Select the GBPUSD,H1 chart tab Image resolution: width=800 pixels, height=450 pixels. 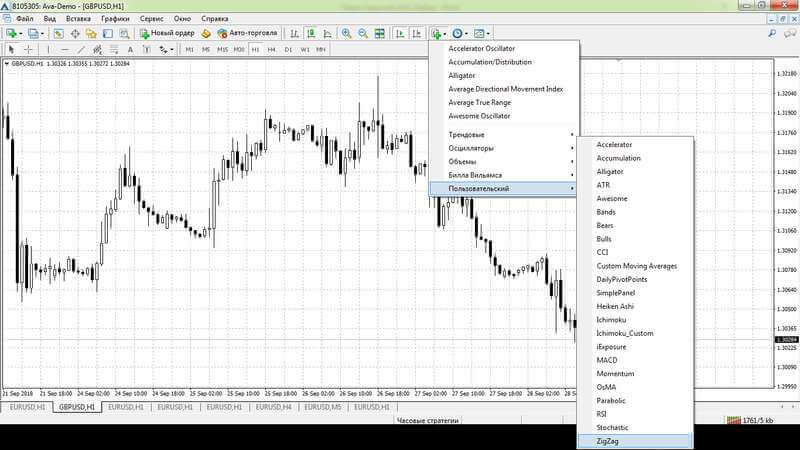pos(77,407)
